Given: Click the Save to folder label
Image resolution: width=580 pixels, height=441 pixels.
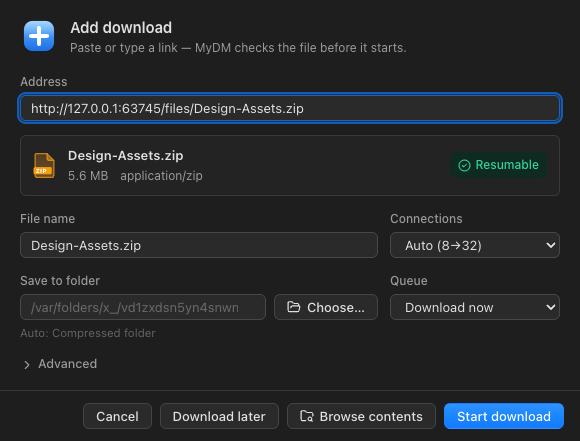Looking at the screenshot, I should point(60,281).
